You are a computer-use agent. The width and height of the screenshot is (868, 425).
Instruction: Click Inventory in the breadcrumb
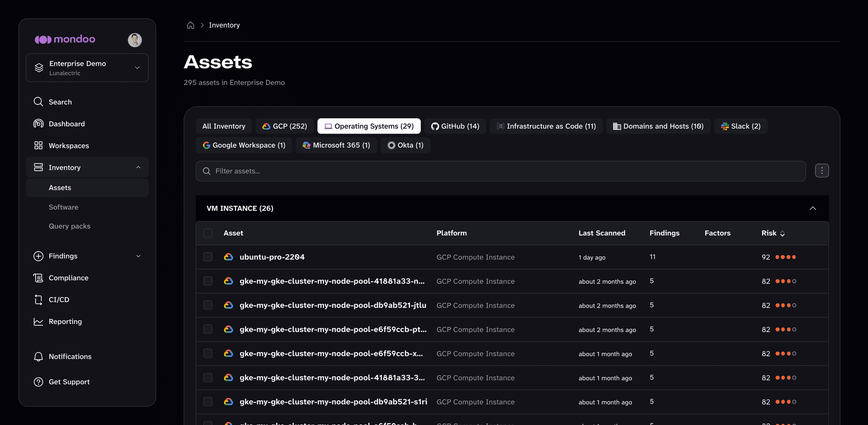pos(224,25)
